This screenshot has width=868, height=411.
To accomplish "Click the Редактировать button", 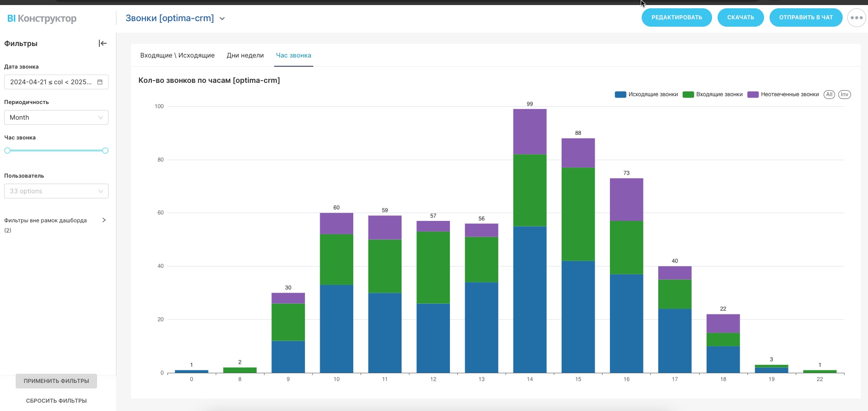I will (677, 17).
